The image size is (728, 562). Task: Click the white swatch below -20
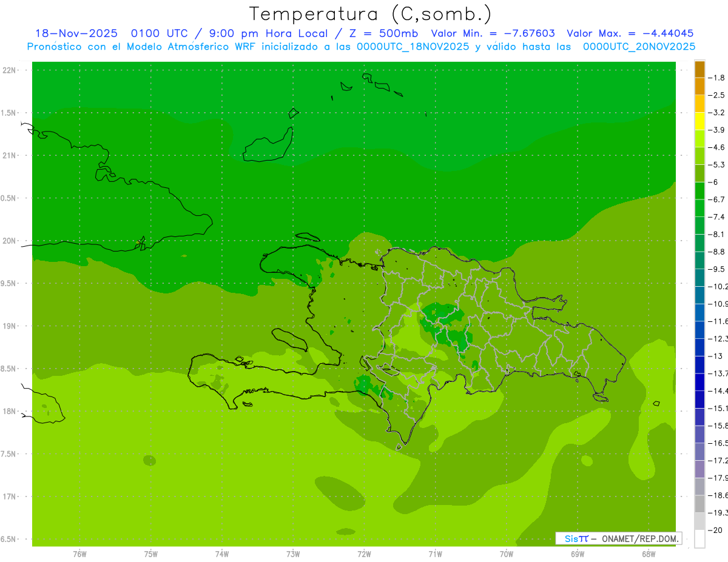699,539
